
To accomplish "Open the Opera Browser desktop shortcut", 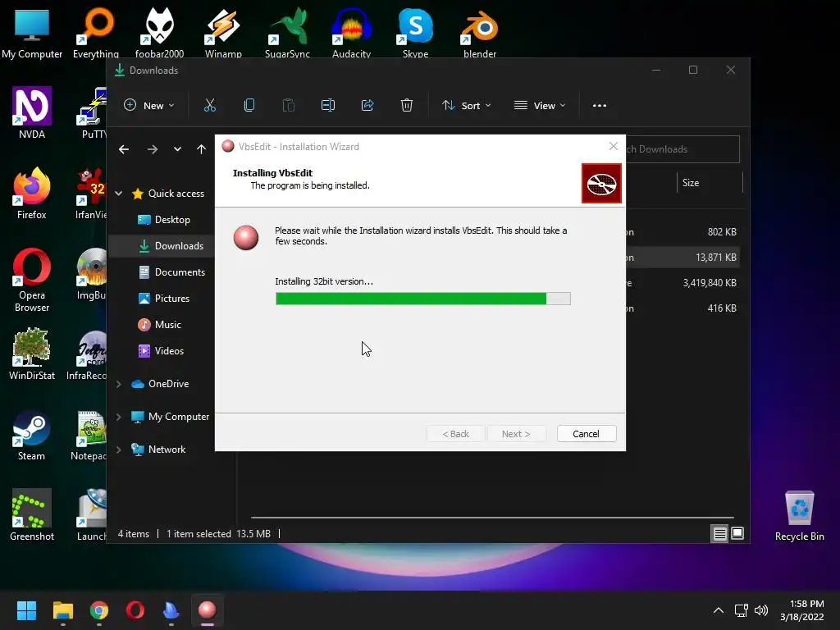I will 32,280.
